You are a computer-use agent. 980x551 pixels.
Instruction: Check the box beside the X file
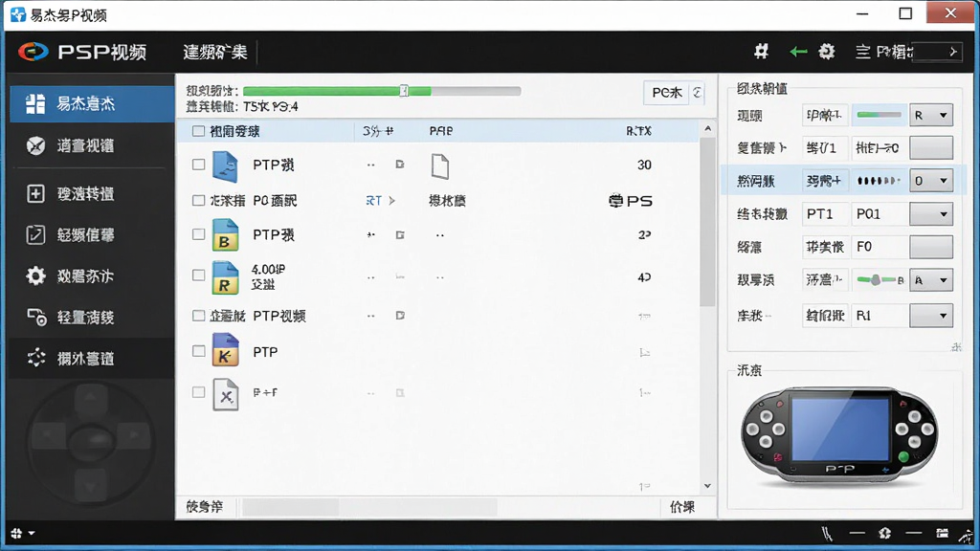coord(198,392)
